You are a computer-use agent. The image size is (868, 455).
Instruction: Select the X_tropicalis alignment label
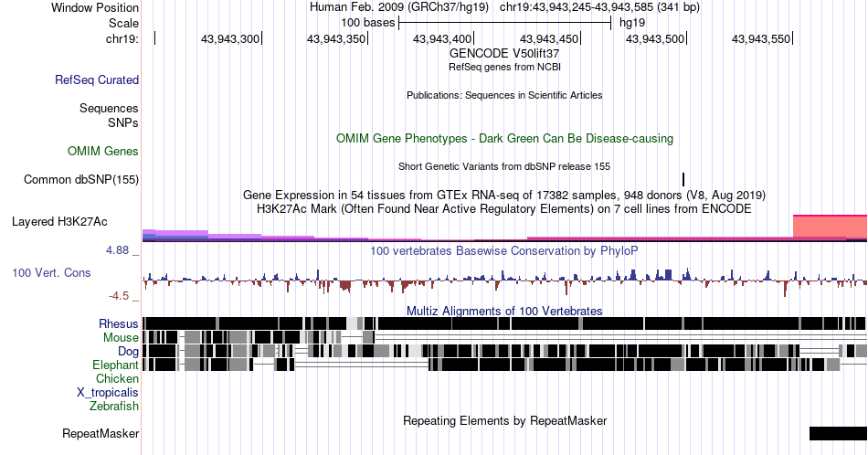click(108, 393)
